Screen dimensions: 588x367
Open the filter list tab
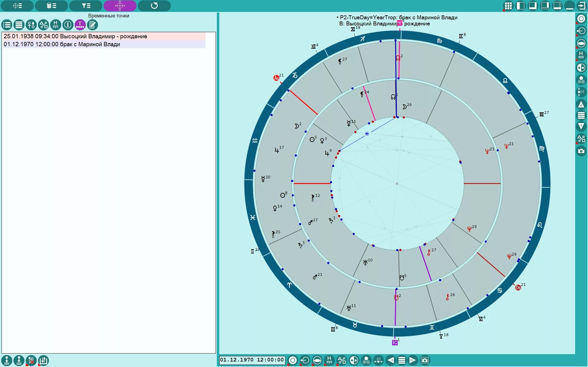[86, 6]
